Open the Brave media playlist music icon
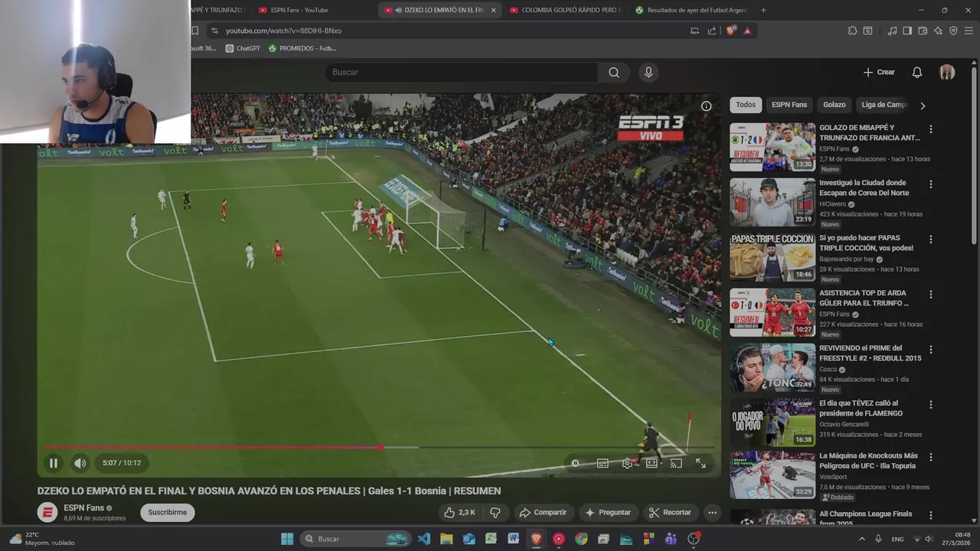Screen dimensions: 980x551 pyautogui.click(x=892, y=31)
